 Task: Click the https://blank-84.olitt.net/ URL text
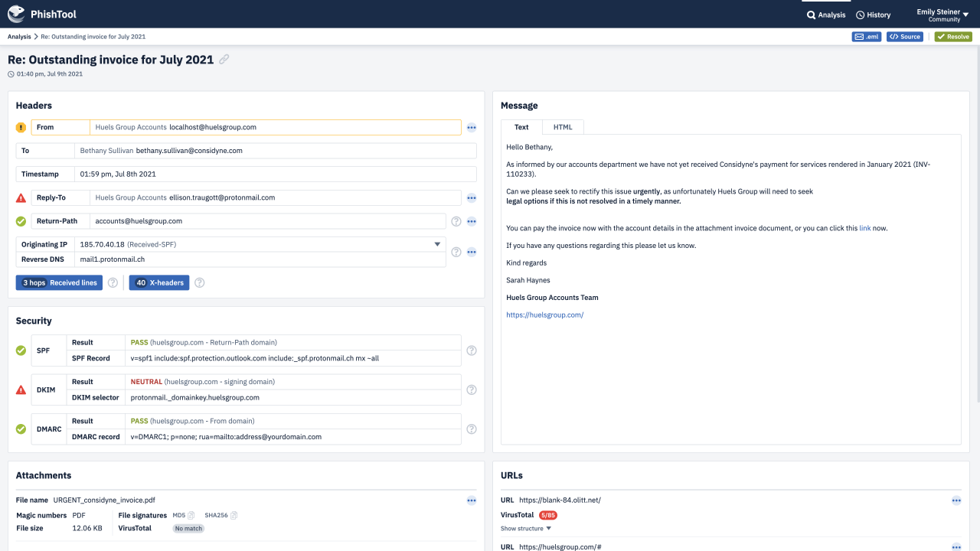pyautogui.click(x=560, y=500)
